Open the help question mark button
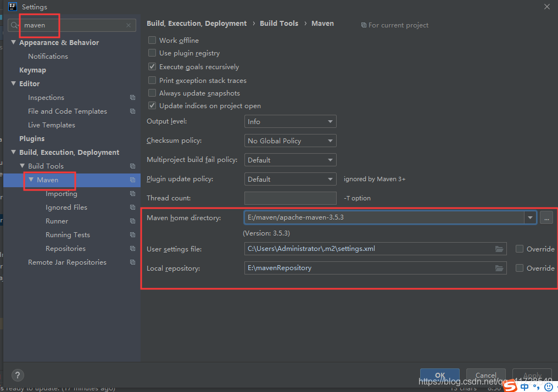Viewport: 558px width, 392px height. tap(18, 375)
